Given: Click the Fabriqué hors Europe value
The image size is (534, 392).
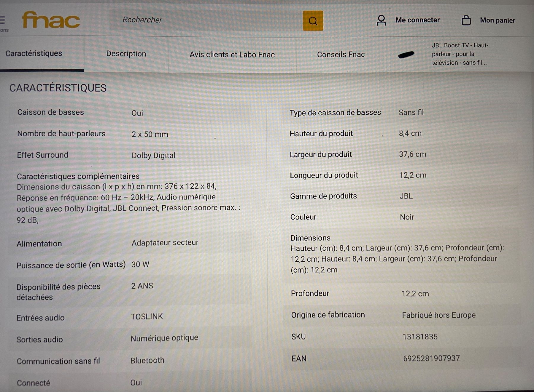Looking at the screenshot, I should point(439,315).
